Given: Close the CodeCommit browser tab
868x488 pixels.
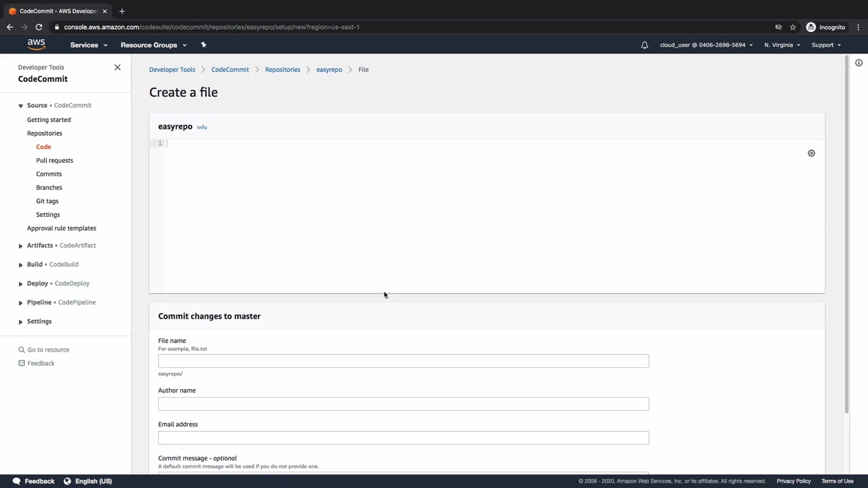Looking at the screenshot, I should 104,11.
